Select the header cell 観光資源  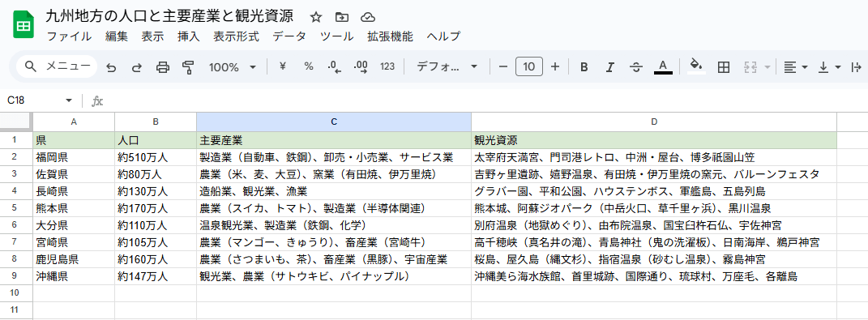[654, 140]
